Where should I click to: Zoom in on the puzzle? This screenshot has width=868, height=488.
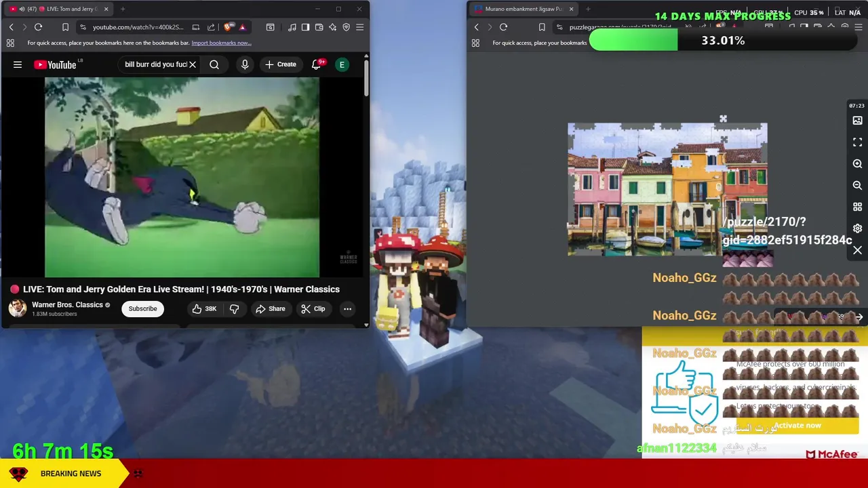857,164
